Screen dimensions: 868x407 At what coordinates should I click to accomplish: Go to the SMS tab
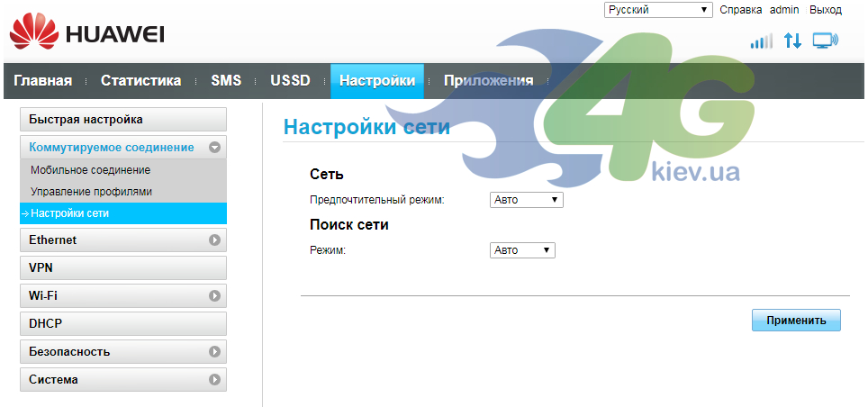click(226, 81)
